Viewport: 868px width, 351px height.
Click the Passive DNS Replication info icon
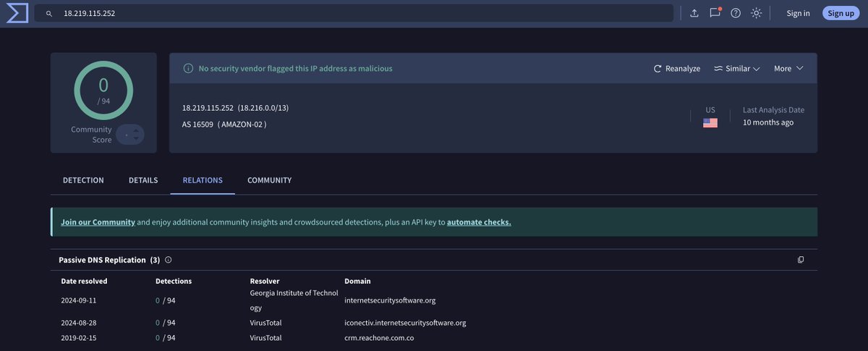click(x=169, y=260)
